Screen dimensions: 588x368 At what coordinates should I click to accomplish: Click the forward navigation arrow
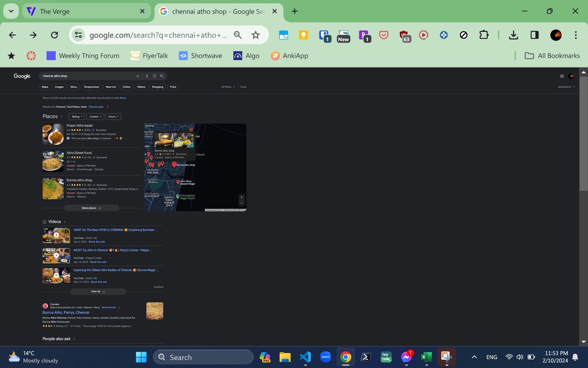(33, 35)
